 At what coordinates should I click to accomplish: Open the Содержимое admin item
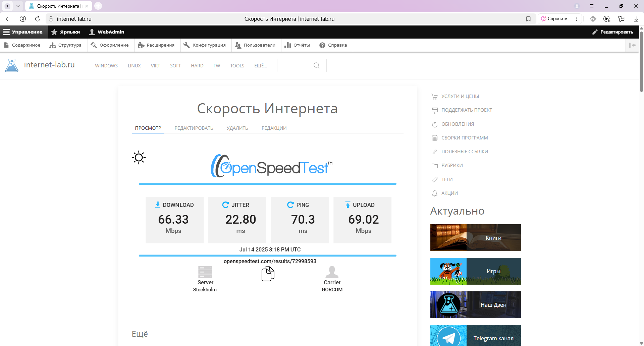click(x=22, y=45)
